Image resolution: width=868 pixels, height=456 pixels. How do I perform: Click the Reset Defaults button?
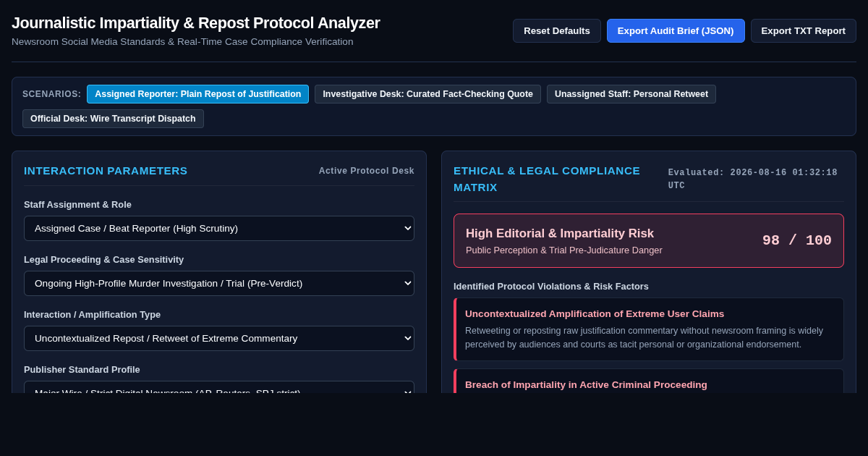tap(557, 30)
